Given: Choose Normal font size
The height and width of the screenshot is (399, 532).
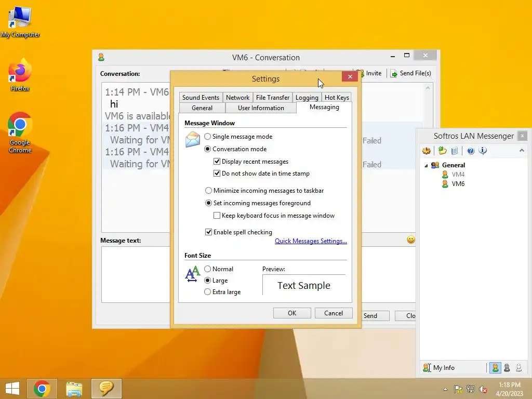Looking at the screenshot, I should point(219,269).
